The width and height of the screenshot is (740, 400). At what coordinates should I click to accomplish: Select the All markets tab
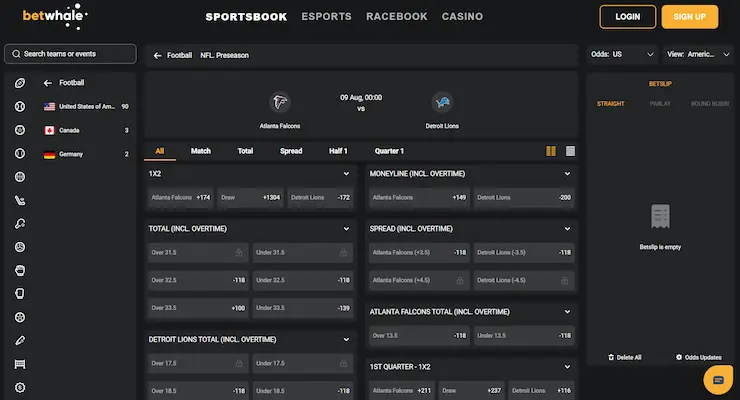coord(160,151)
